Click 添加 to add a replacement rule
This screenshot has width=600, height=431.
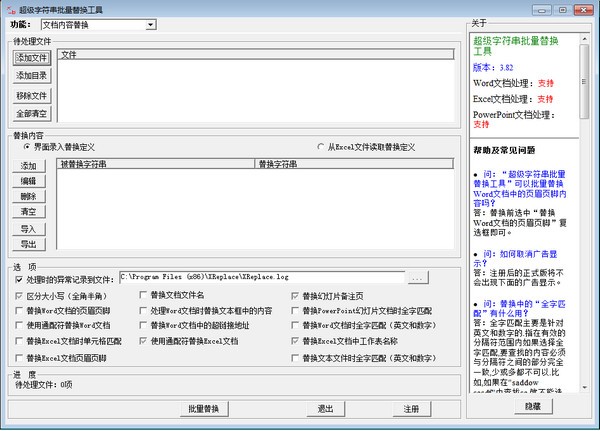[x=28, y=165]
